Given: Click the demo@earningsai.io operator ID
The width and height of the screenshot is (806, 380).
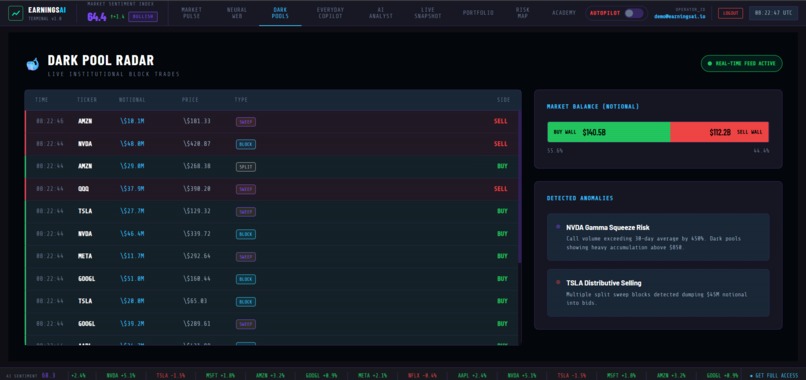Looking at the screenshot, I should (679, 16).
